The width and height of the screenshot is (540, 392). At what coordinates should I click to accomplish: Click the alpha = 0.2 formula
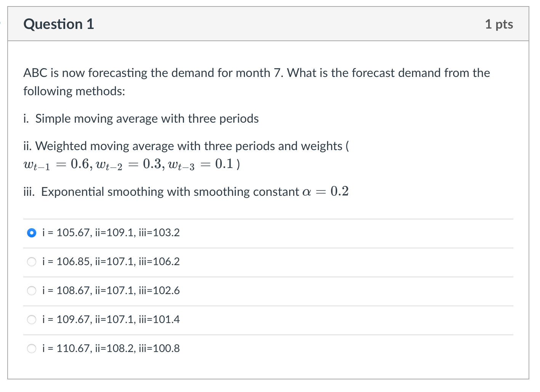coord(325,191)
